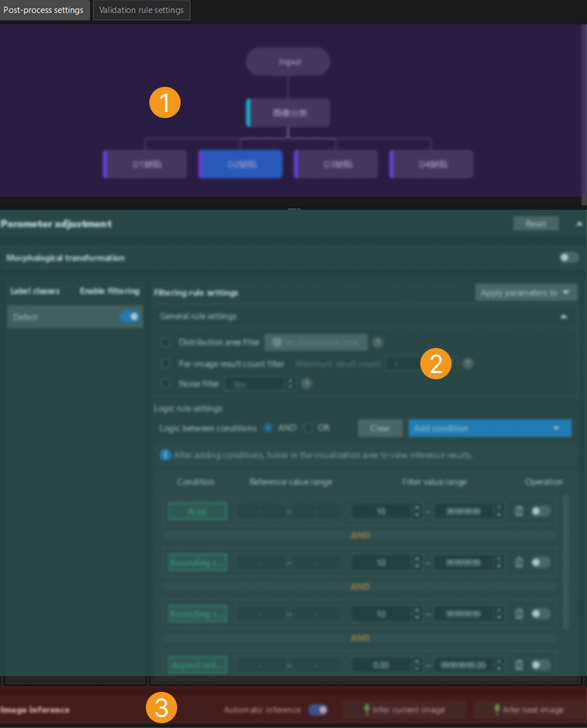
Task: Toggle Automatic inference switch
Action: coord(318,709)
